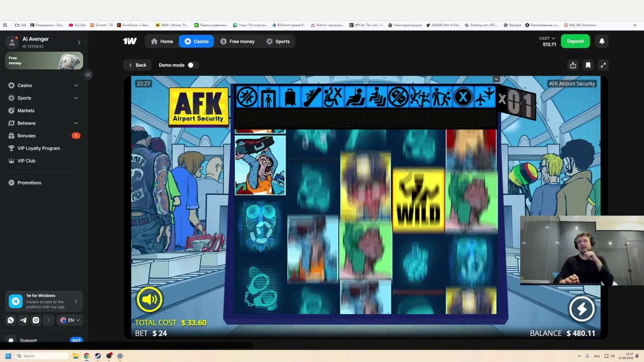Expand the Sports sidebar section
The image size is (644, 362).
coord(76,98)
